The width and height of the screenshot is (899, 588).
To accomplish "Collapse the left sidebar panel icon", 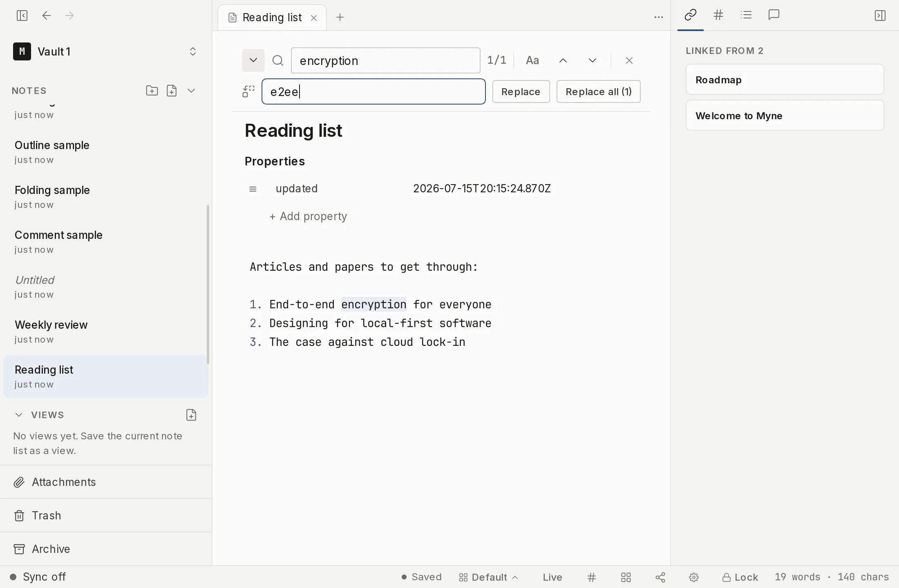I will coord(22,16).
